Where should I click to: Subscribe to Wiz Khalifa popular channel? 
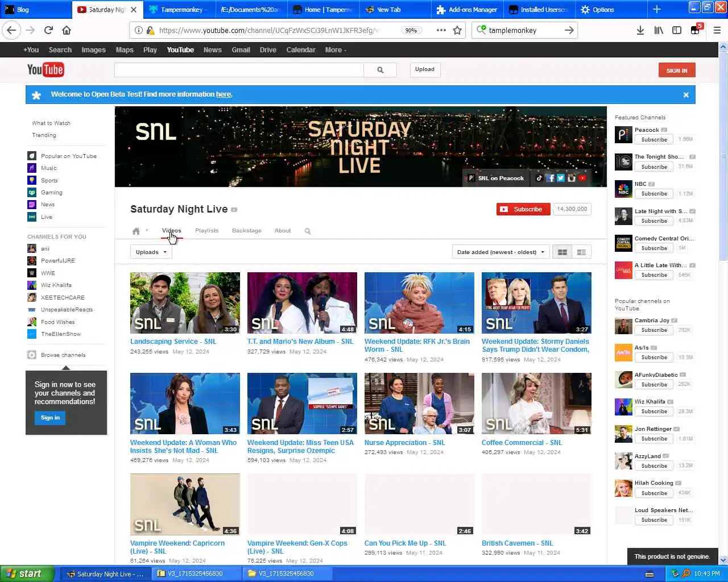point(654,411)
